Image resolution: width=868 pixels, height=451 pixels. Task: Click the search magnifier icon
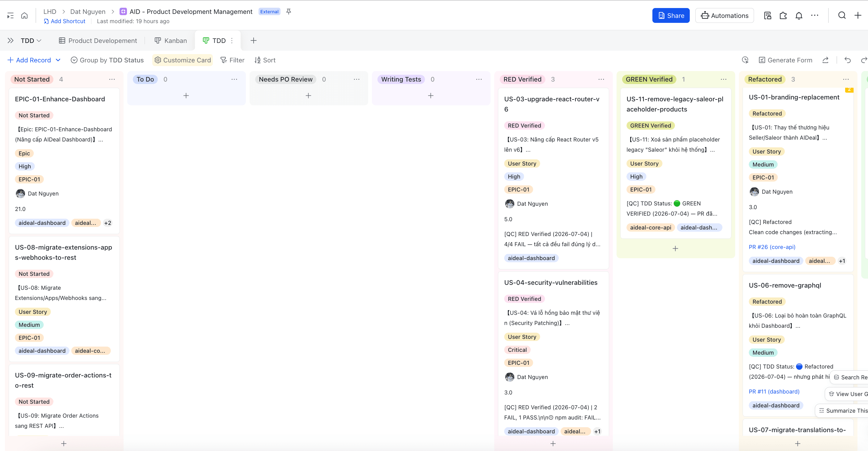pyautogui.click(x=842, y=15)
